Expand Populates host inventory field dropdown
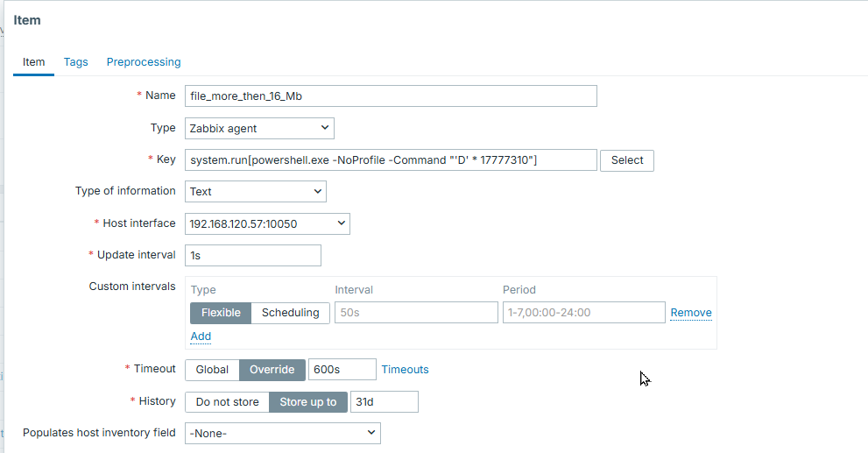Viewport: 868px width, 453px height. click(282, 433)
